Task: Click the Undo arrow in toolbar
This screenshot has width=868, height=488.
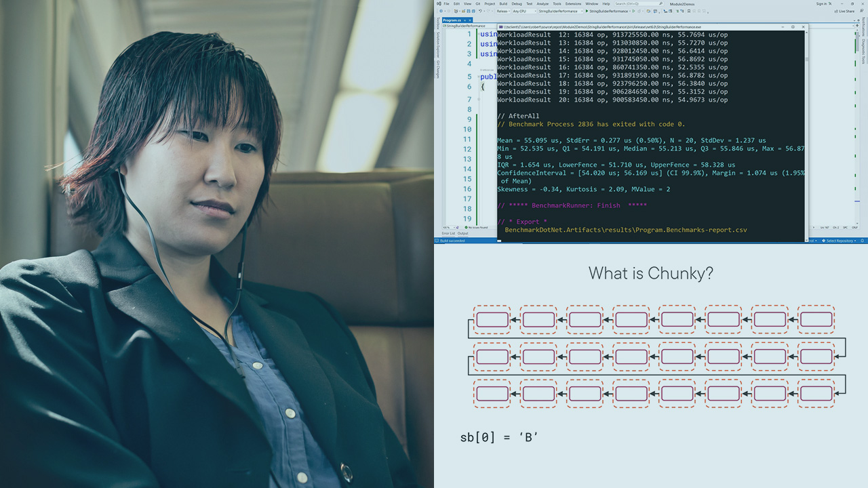Action: point(480,12)
